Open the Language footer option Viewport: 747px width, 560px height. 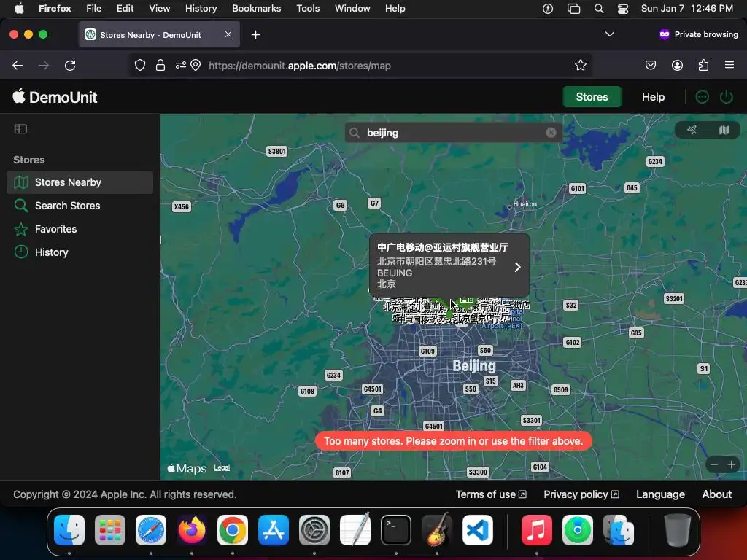660,494
